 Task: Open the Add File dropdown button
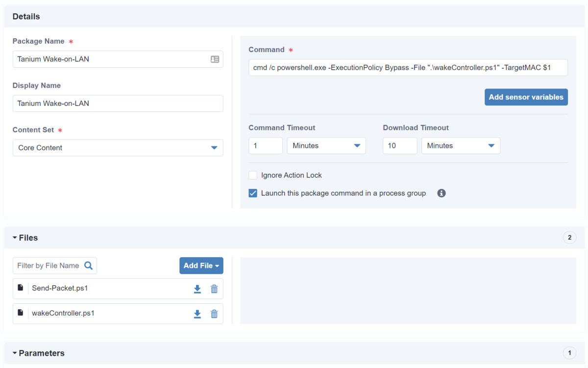[x=201, y=265]
